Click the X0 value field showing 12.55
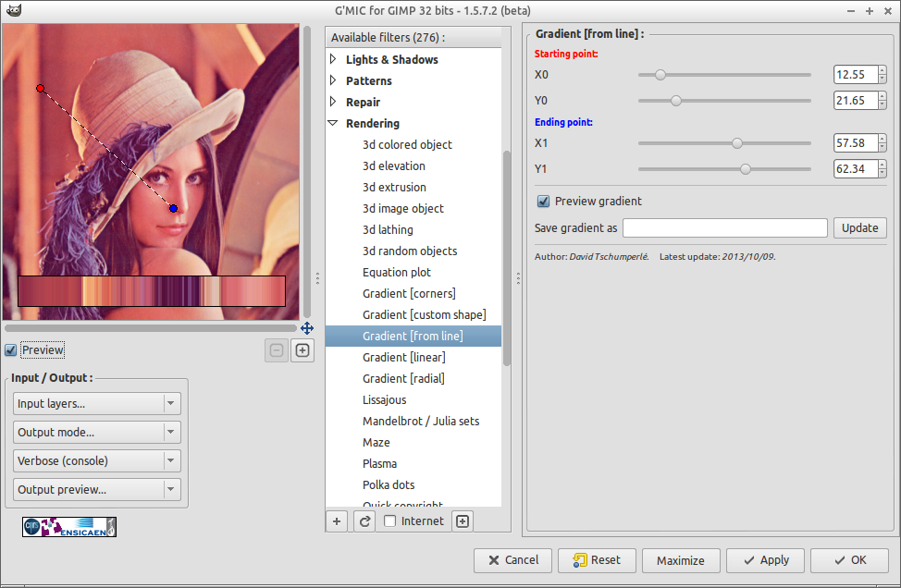Screen dimensions: 901x588 856,75
